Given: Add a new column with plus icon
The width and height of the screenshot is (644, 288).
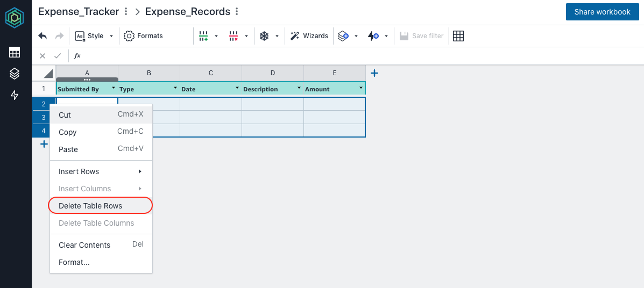Looking at the screenshot, I should (x=374, y=73).
